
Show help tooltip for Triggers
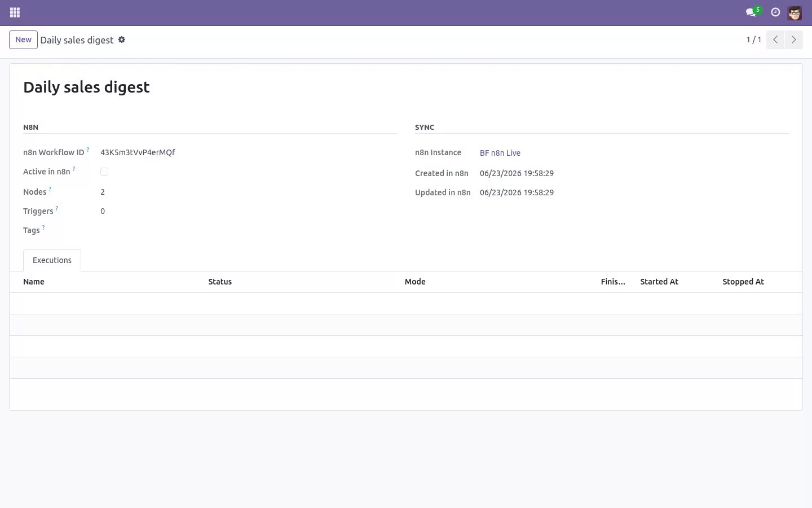tap(57, 209)
